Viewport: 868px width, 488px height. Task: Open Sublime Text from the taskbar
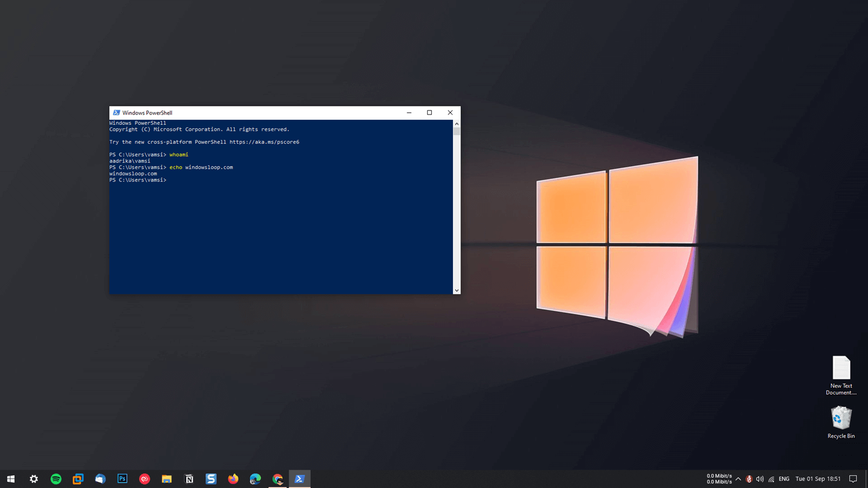pyautogui.click(x=211, y=479)
